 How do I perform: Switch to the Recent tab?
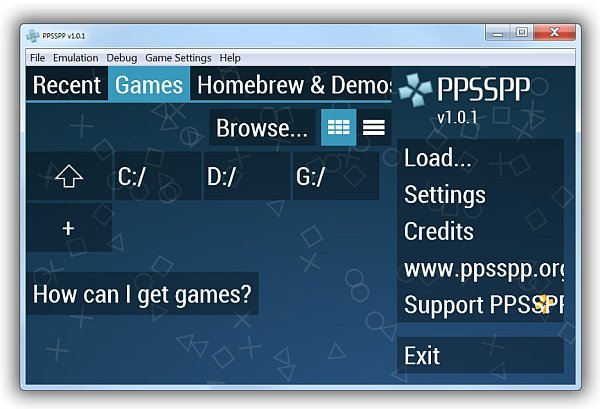[x=67, y=84]
